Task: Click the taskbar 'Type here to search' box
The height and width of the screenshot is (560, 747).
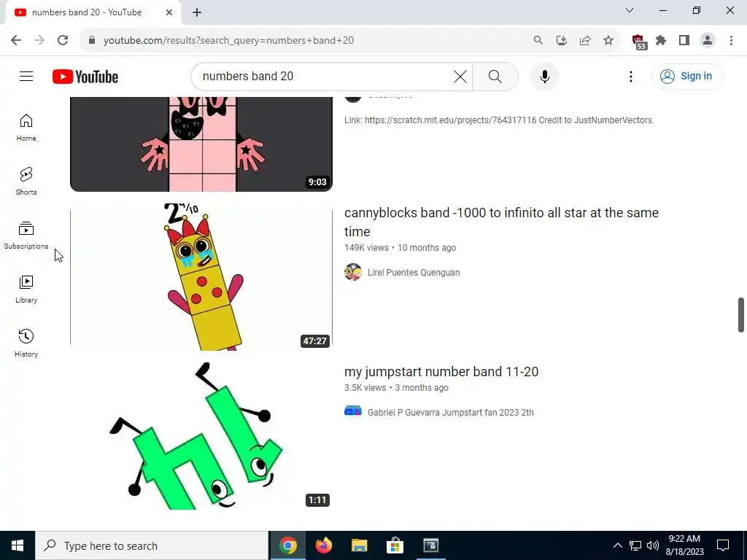Action: [152, 545]
